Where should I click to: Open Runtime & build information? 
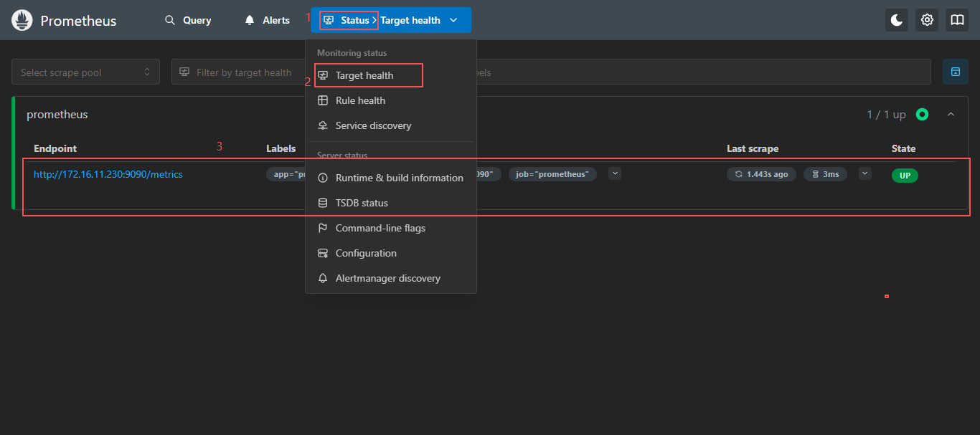pyautogui.click(x=399, y=178)
